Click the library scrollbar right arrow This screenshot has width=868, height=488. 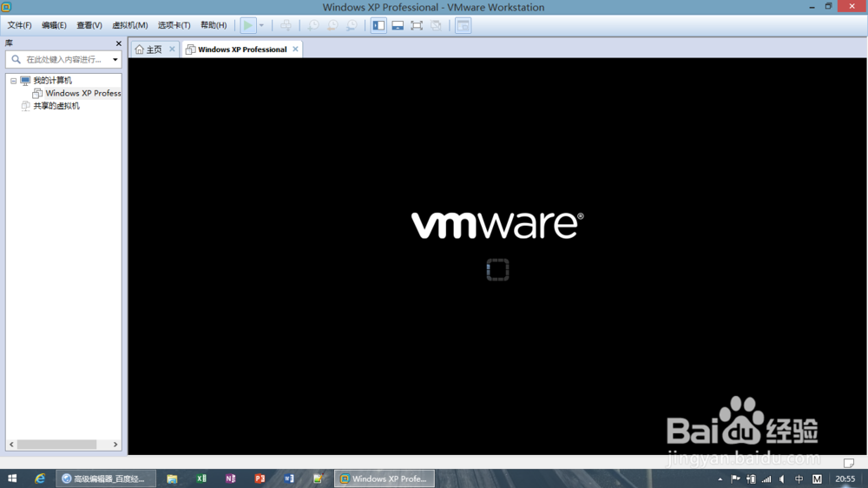point(115,445)
